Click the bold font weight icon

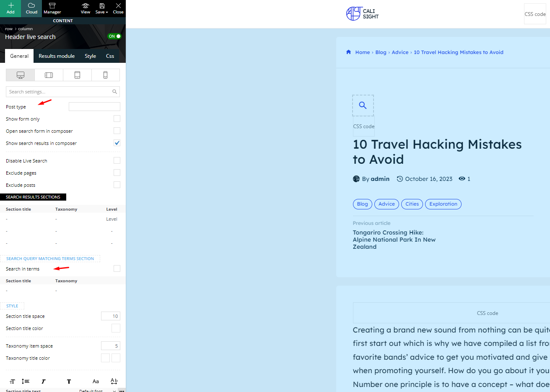[69, 382]
